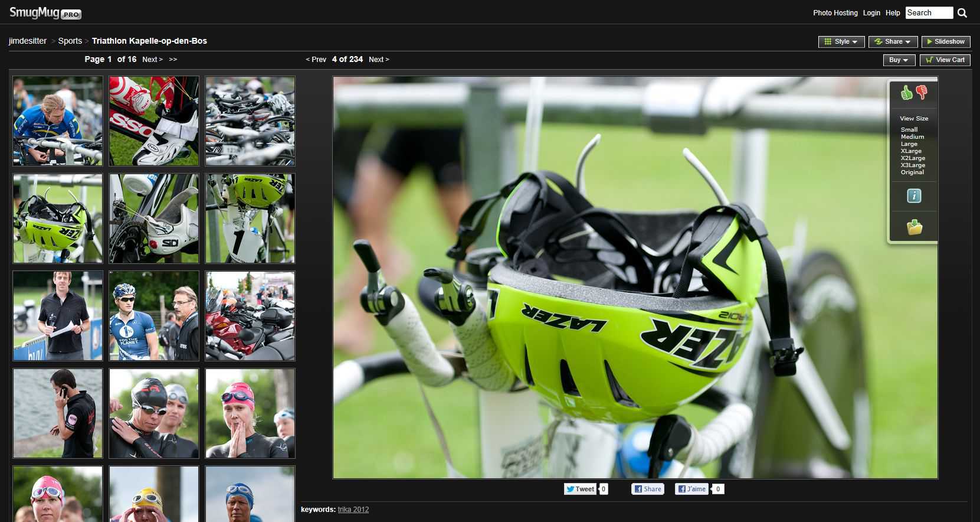Click the Facebook Share button
The height and width of the screenshot is (522, 980).
click(648, 489)
